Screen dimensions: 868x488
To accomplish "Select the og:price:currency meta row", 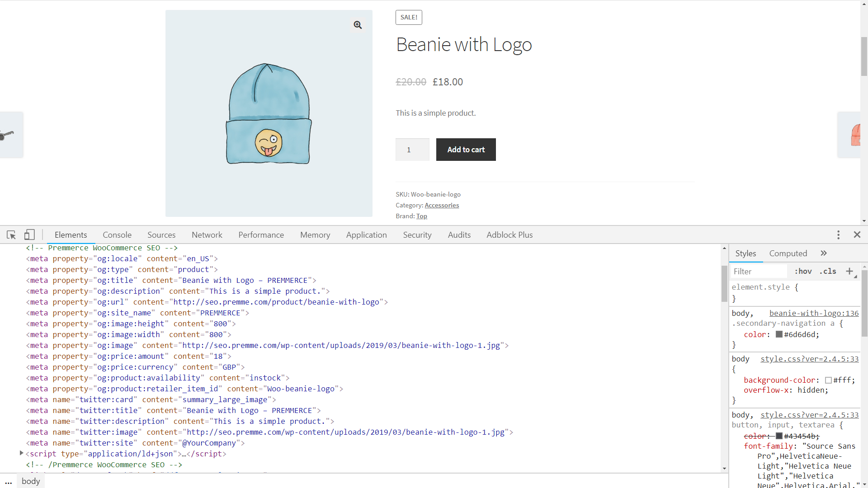I will tap(136, 367).
